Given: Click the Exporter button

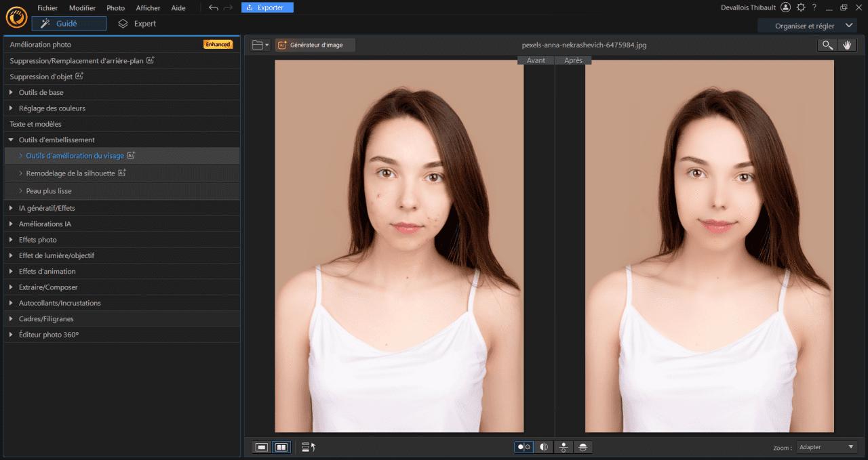Looking at the screenshot, I should click(267, 7).
